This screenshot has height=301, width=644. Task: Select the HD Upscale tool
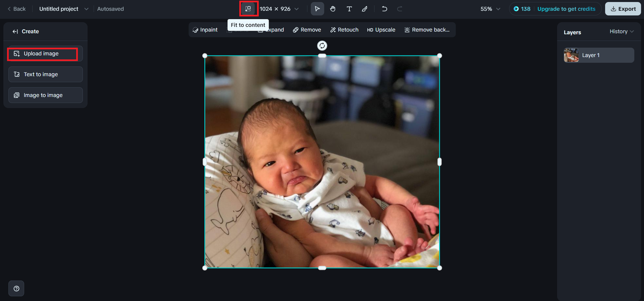click(381, 30)
